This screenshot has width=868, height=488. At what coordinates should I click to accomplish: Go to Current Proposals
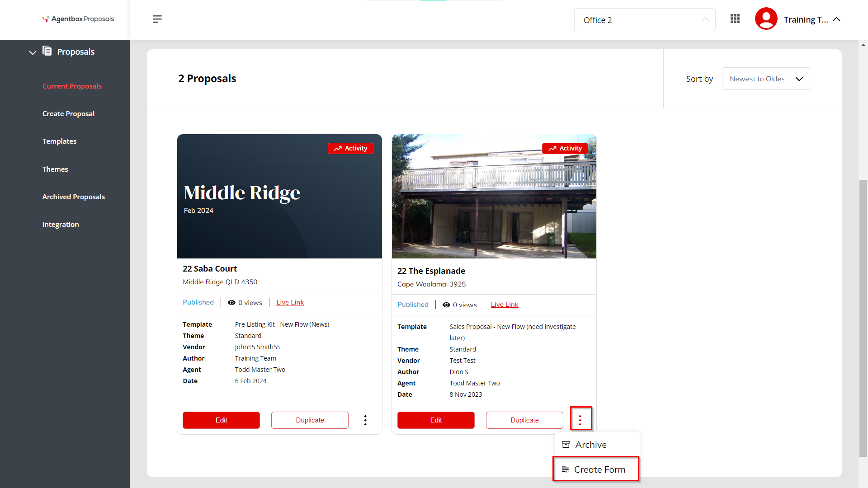coord(72,86)
